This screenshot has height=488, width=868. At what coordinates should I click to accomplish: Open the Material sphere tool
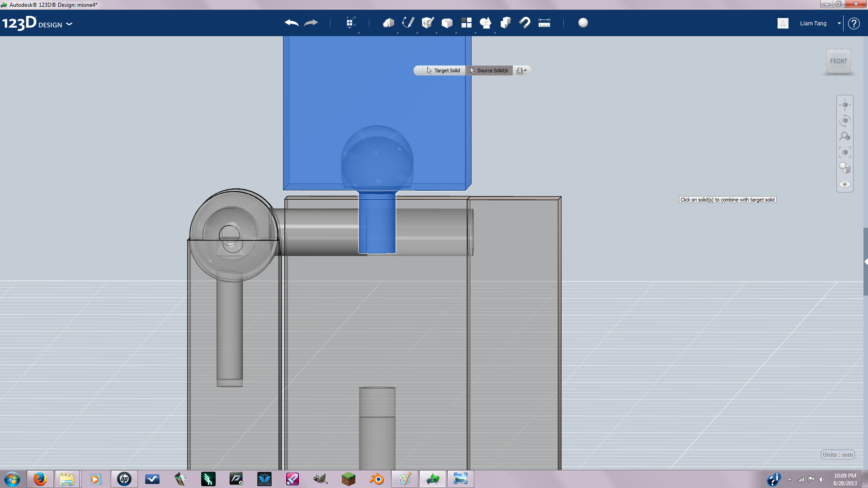583,23
